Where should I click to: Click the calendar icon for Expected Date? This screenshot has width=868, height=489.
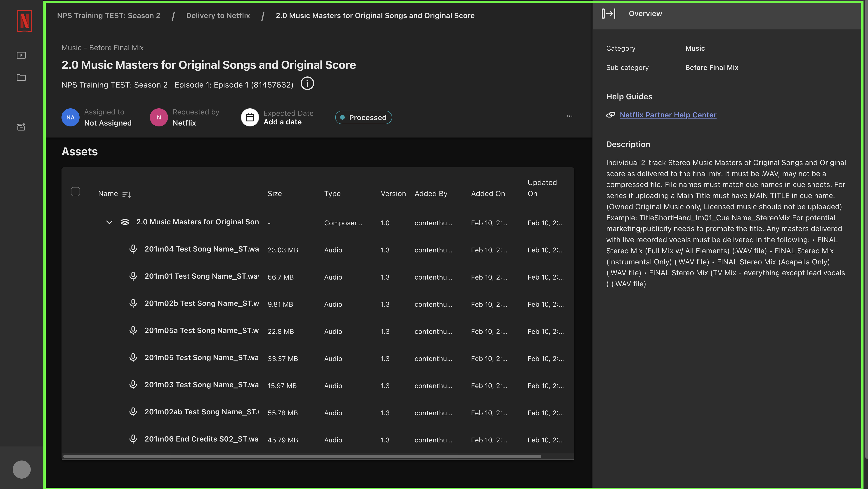pyautogui.click(x=250, y=117)
